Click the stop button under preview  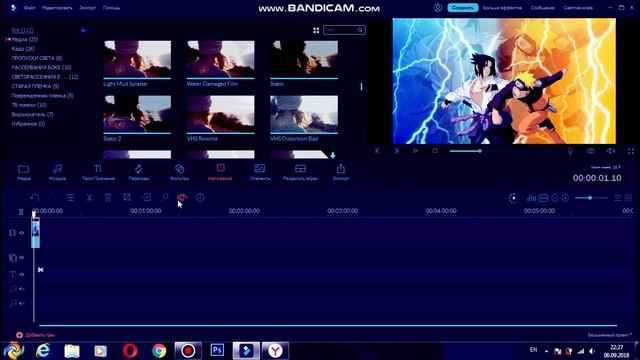point(435,151)
